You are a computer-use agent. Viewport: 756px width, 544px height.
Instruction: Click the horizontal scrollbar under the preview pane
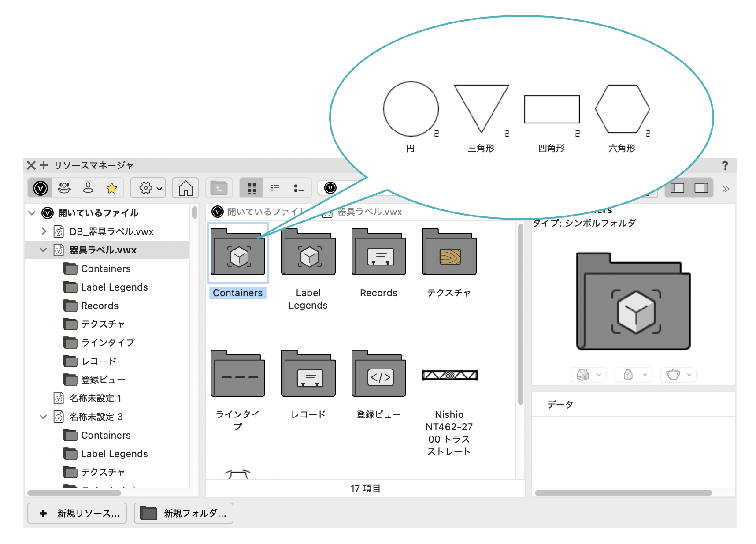click(623, 493)
